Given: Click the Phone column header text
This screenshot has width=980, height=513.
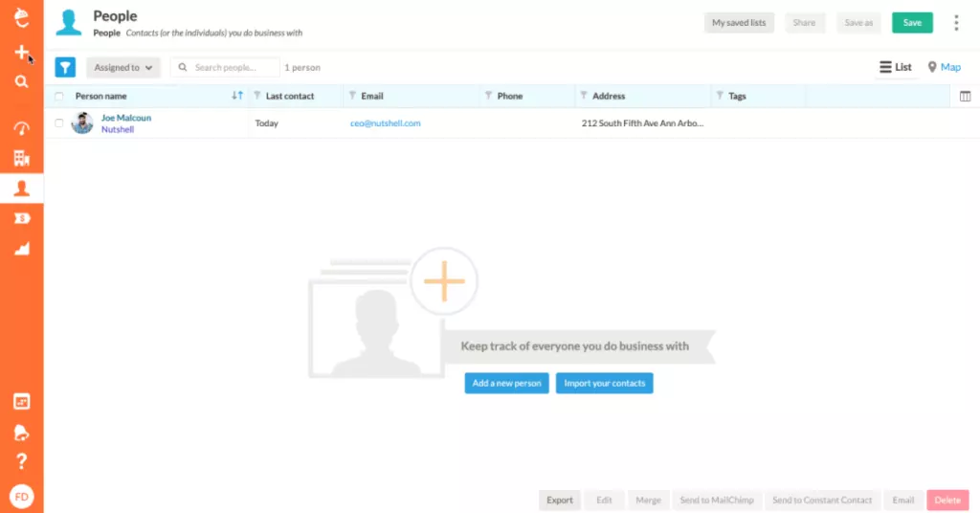Looking at the screenshot, I should tap(510, 97).
